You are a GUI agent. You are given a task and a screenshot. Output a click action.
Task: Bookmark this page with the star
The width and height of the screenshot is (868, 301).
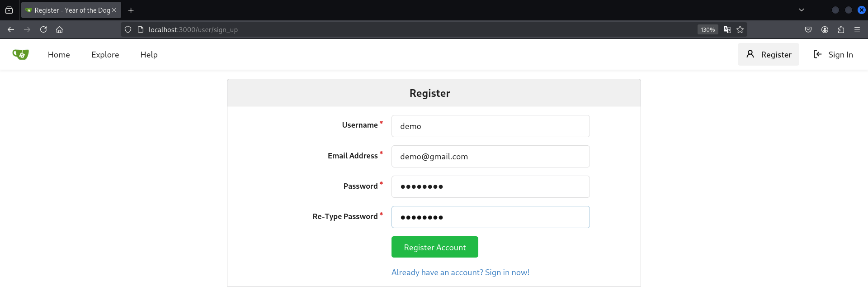[x=740, y=29]
